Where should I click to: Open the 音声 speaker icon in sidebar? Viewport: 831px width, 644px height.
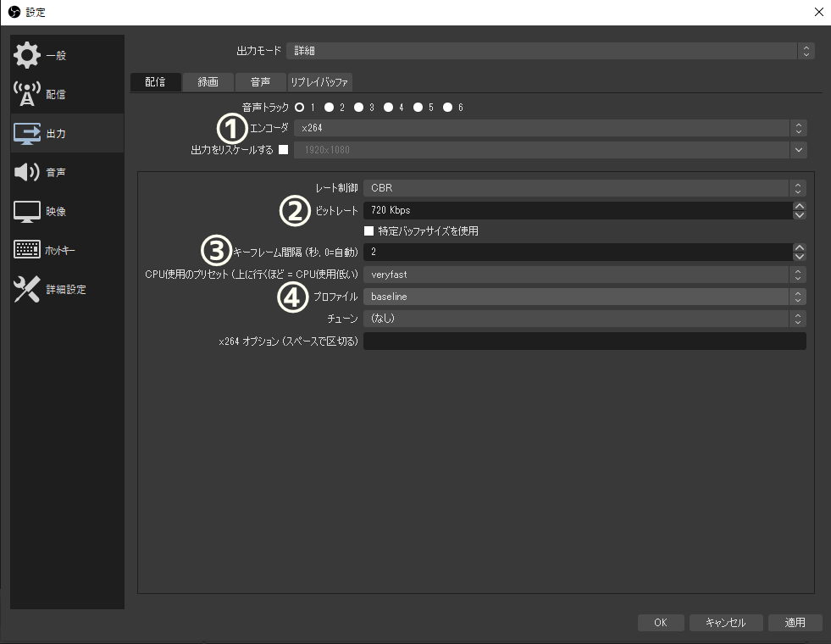click(x=27, y=172)
